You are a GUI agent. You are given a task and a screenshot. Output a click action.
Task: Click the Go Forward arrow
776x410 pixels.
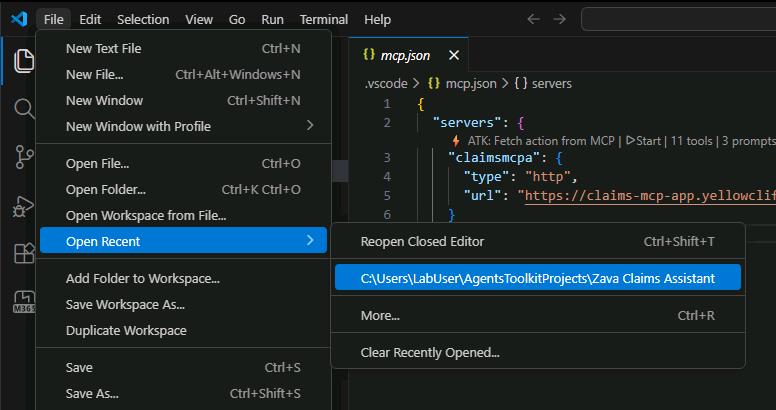(559, 19)
